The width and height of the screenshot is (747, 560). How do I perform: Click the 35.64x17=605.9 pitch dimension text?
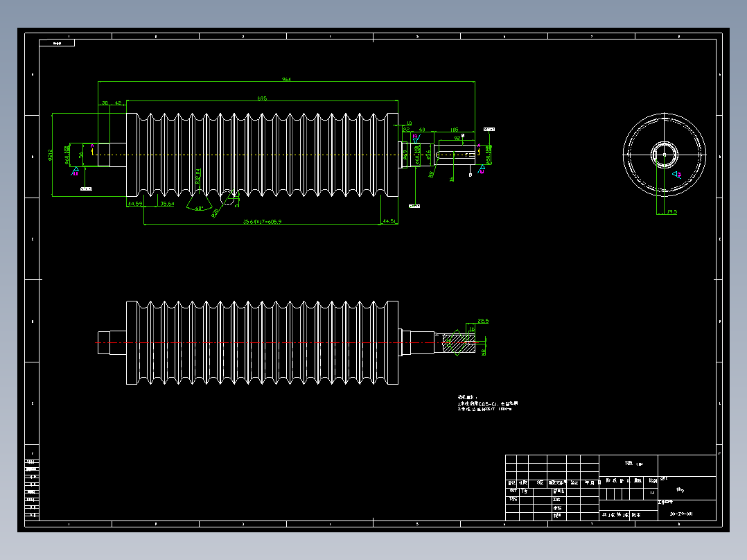(x=262, y=222)
